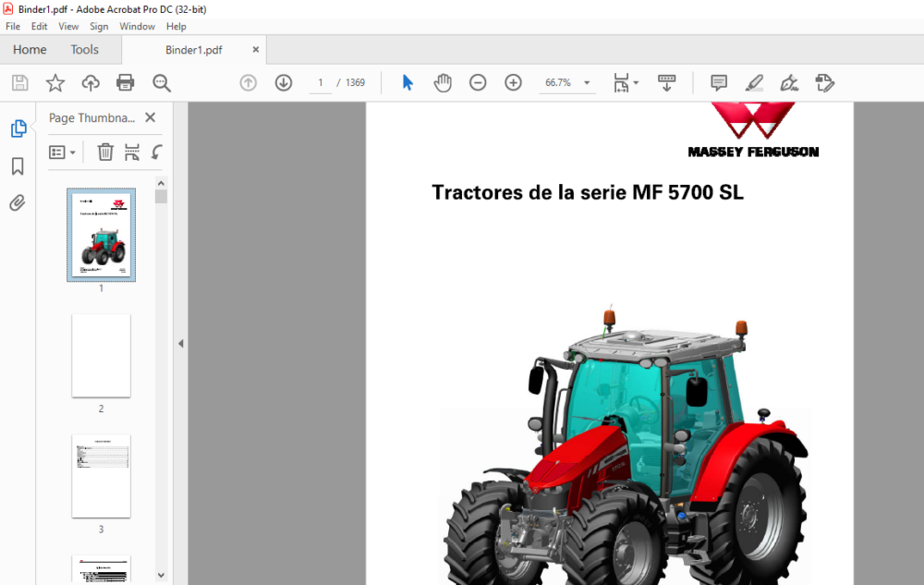Close the Binder1.pdf tab
Screen dimensions: 924x585
(256, 50)
